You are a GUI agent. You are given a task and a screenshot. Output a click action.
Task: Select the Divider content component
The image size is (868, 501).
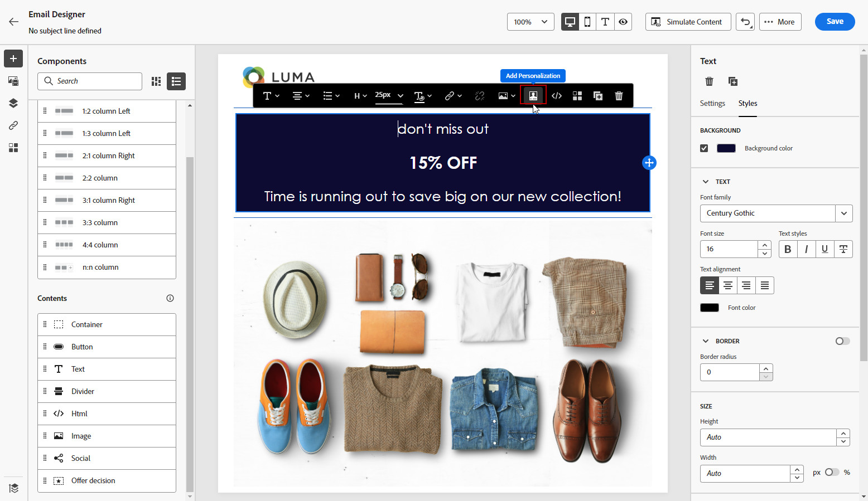(107, 392)
